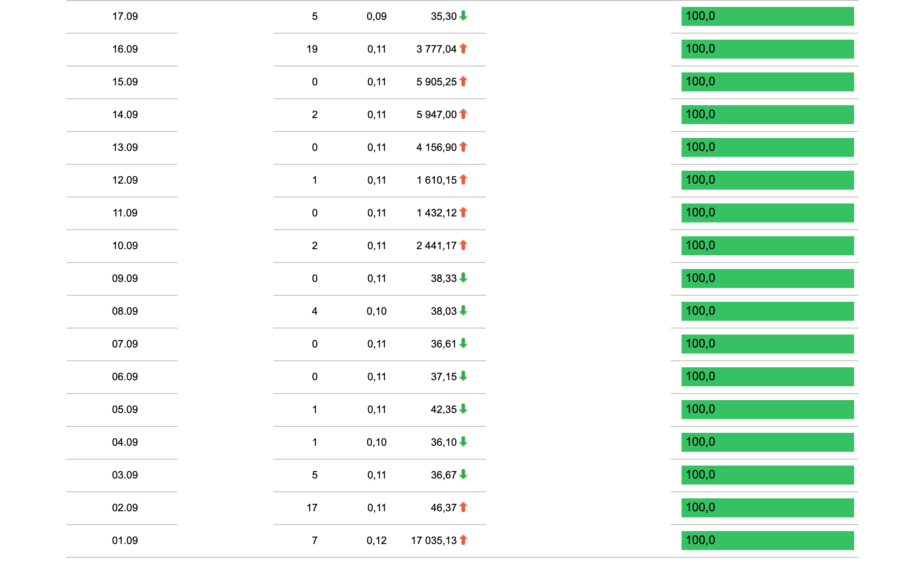The width and height of the screenshot is (924, 563).
Task: Click the green 100,0 bar for 13.09
Action: [x=767, y=147]
